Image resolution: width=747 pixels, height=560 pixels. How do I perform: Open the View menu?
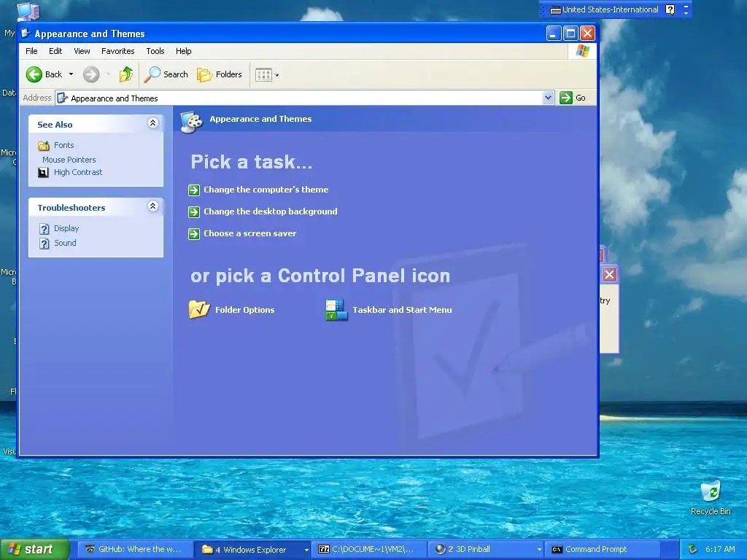82,51
